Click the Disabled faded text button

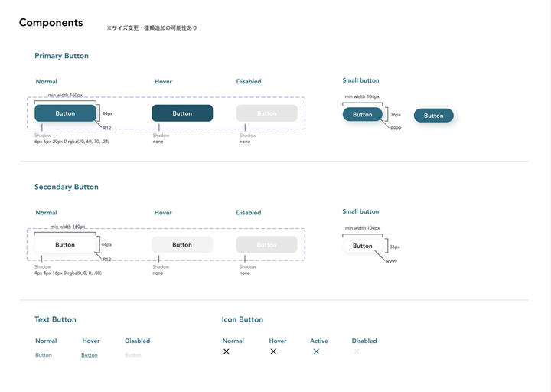(133, 355)
